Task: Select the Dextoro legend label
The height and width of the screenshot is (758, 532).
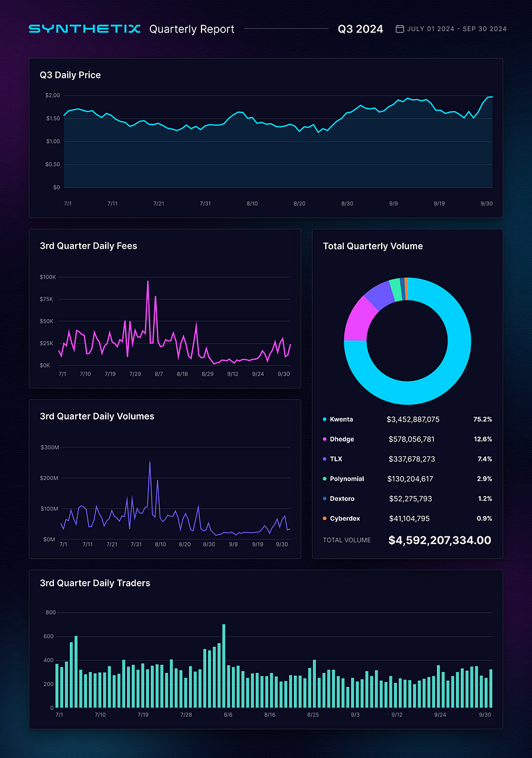Action: tap(342, 499)
